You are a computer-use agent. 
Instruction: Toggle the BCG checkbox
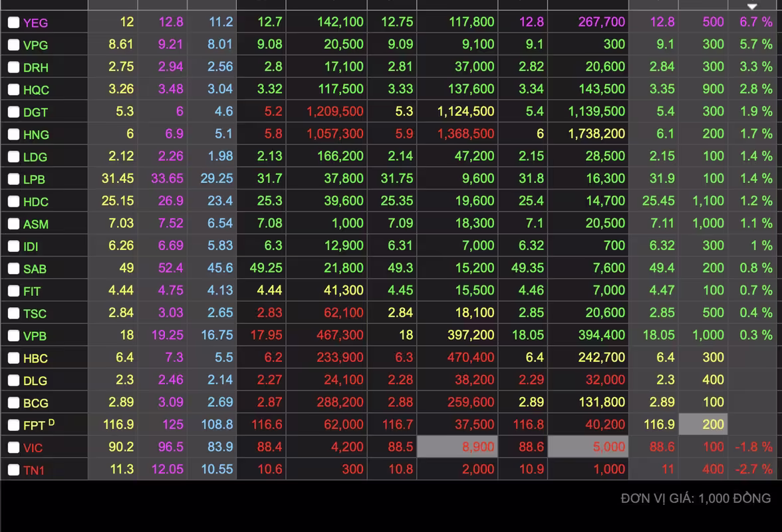pos(13,403)
